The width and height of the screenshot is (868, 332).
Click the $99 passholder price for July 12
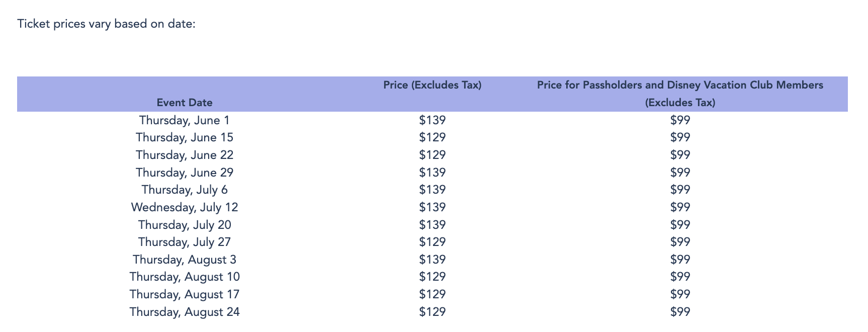click(680, 207)
